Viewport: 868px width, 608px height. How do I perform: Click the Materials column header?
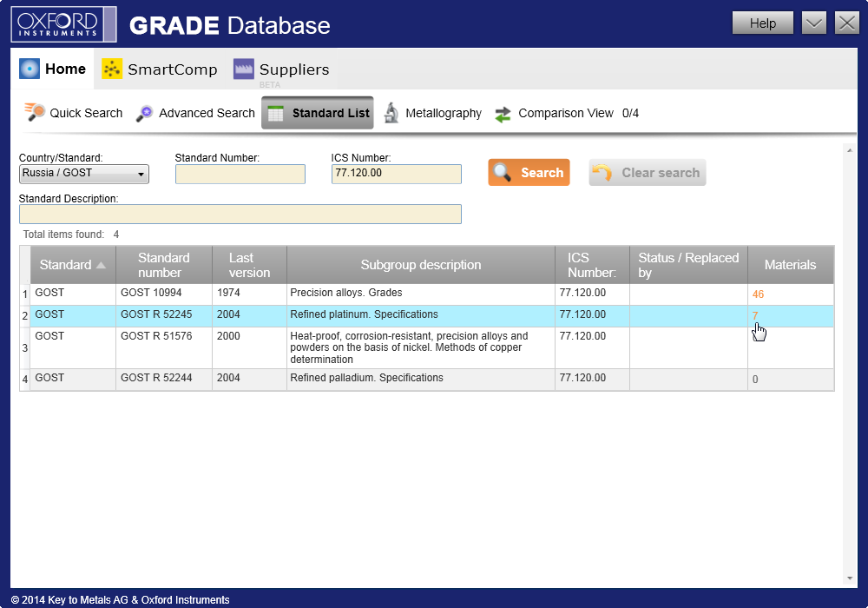[791, 265]
